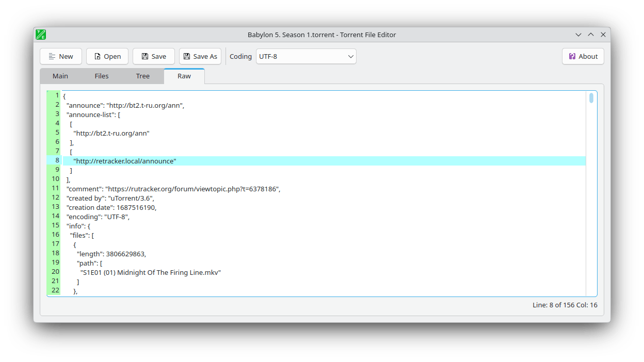Open the Files tab
The height and width of the screenshot is (362, 644).
(x=101, y=76)
